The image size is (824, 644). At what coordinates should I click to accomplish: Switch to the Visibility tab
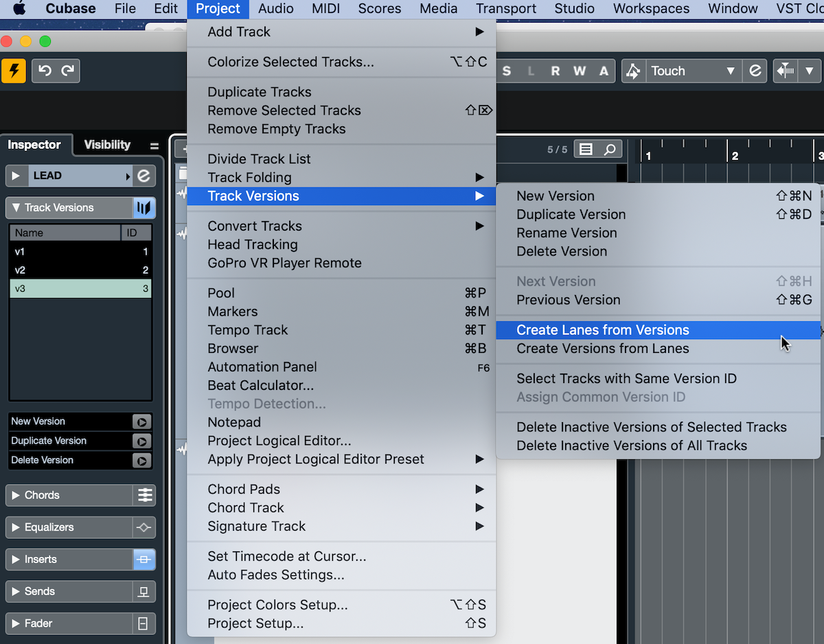click(x=107, y=145)
